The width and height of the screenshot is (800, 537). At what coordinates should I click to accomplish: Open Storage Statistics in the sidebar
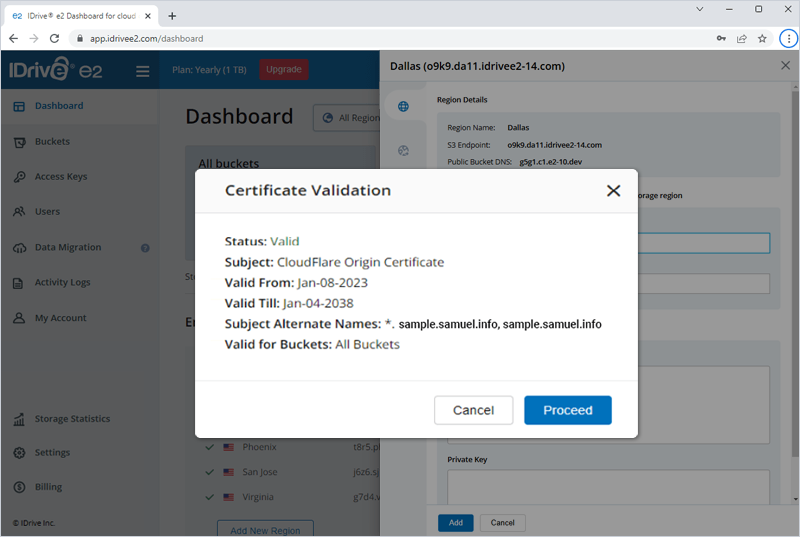tap(72, 419)
